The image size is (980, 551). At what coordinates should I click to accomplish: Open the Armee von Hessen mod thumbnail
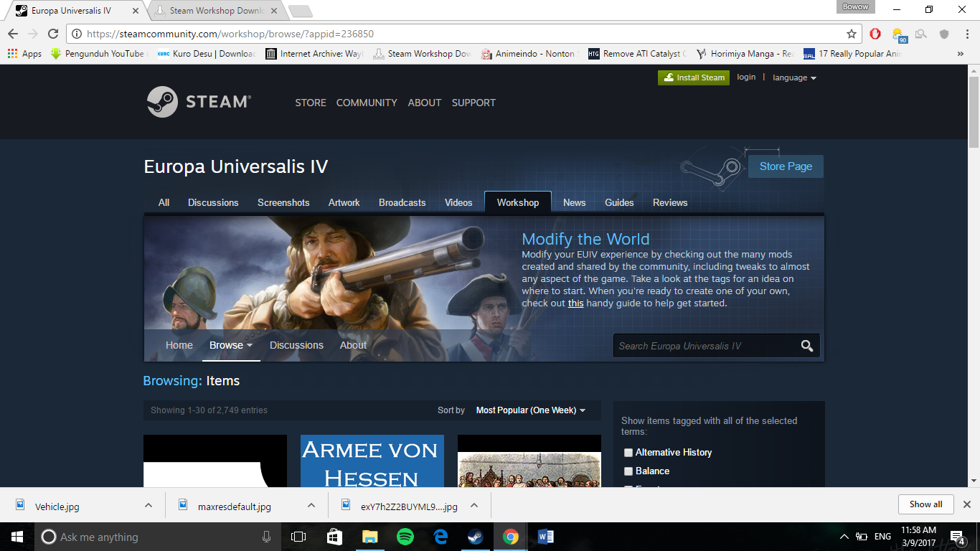coord(372,461)
